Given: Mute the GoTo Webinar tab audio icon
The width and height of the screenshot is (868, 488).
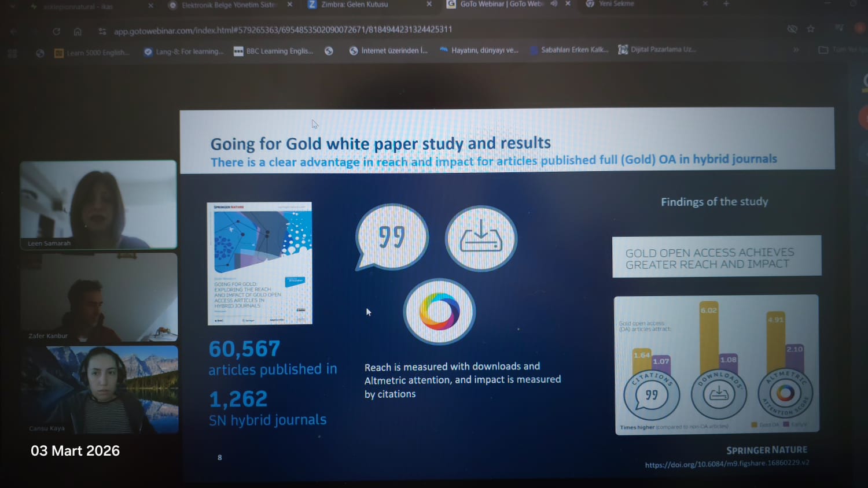Looking at the screenshot, I should (x=554, y=3).
